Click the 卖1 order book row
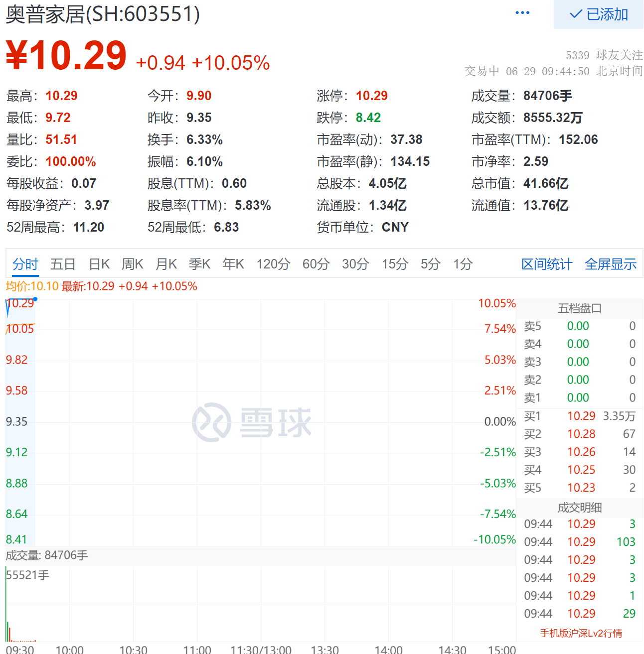 [580, 397]
